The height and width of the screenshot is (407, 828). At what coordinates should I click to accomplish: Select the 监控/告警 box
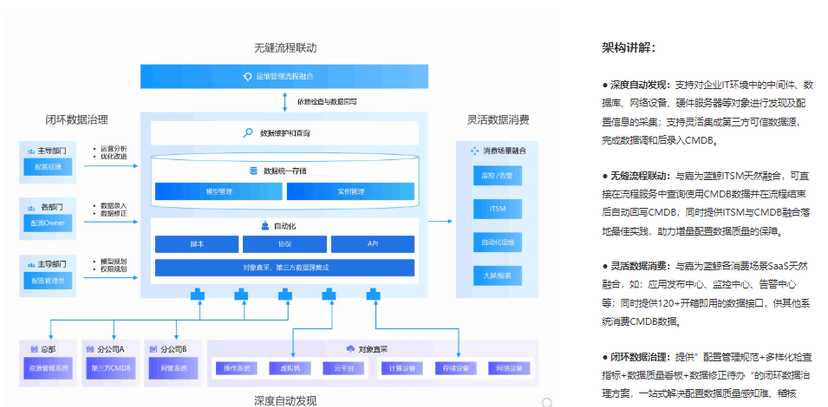pos(497,175)
